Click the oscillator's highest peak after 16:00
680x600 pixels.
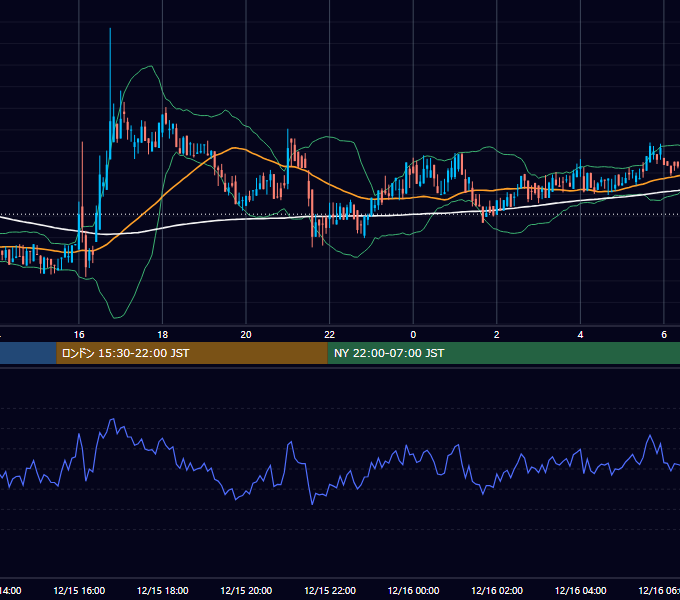point(113,419)
